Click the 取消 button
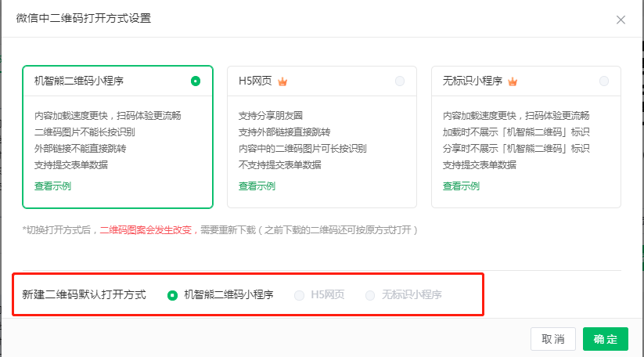Screen dimensions: 644x357 click(x=552, y=339)
